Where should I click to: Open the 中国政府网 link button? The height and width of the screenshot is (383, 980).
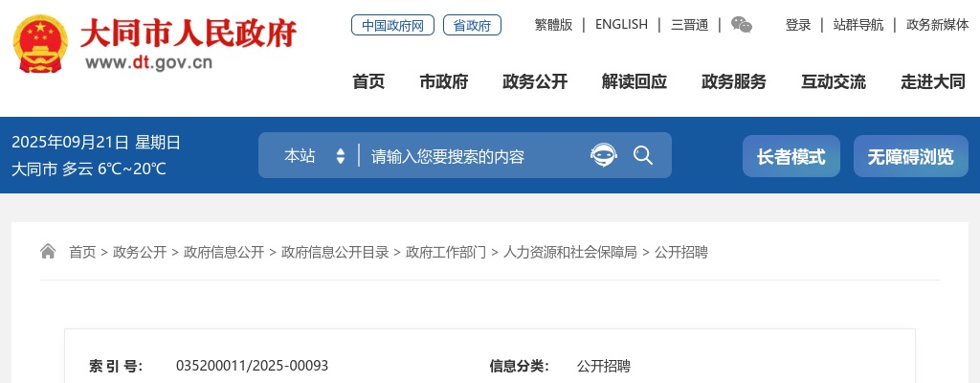(392, 25)
